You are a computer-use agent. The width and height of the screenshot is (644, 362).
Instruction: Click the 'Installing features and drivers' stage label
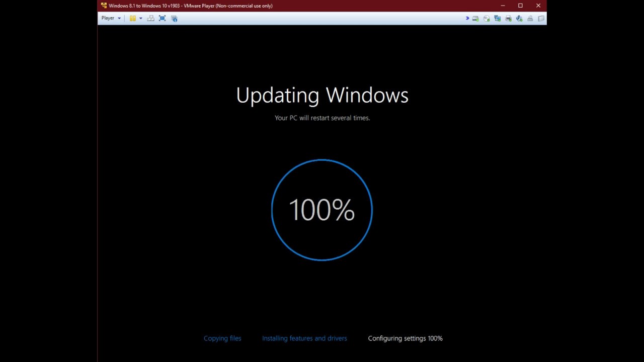304,338
